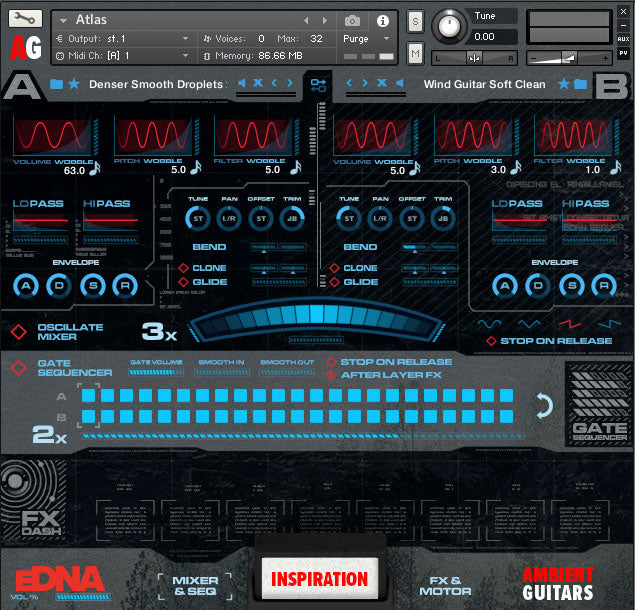Toggle the Oscillate Mixer switch

[x=18, y=332]
